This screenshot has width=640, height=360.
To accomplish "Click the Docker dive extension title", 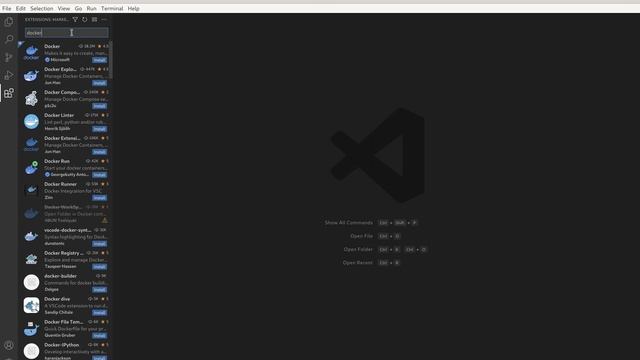I will tap(57, 299).
